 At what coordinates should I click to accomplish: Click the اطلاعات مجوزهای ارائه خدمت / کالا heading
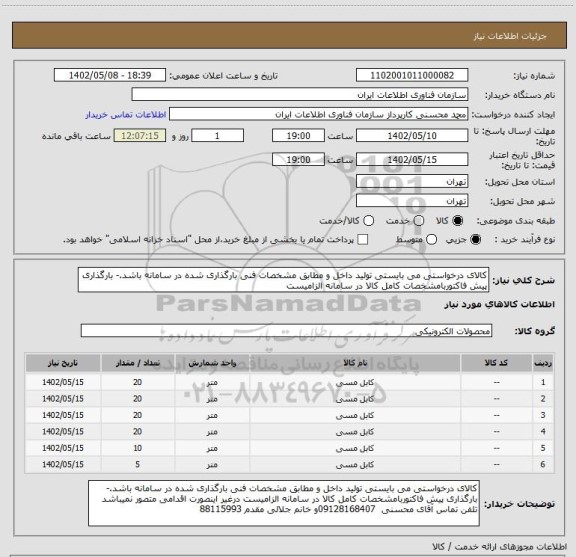[x=499, y=547]
